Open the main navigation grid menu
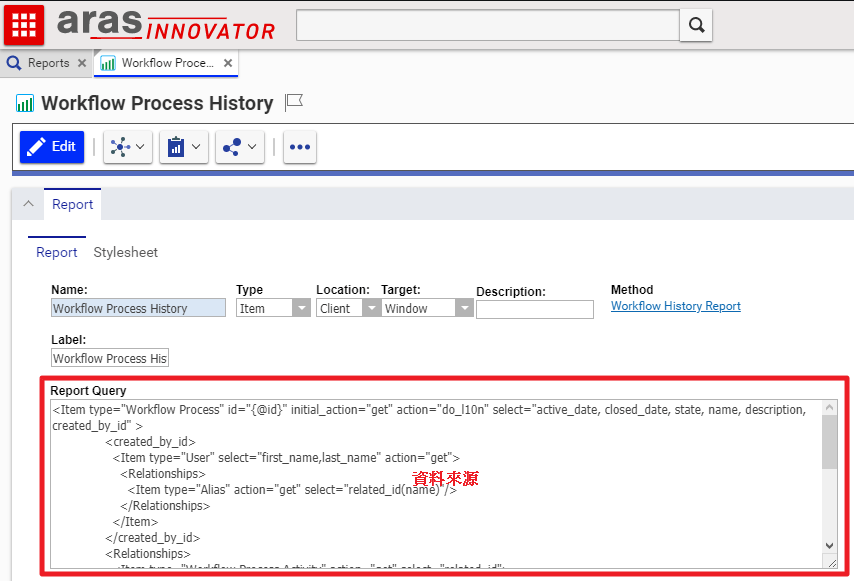The width and height of the screenshot is (854, 581). 24,24
